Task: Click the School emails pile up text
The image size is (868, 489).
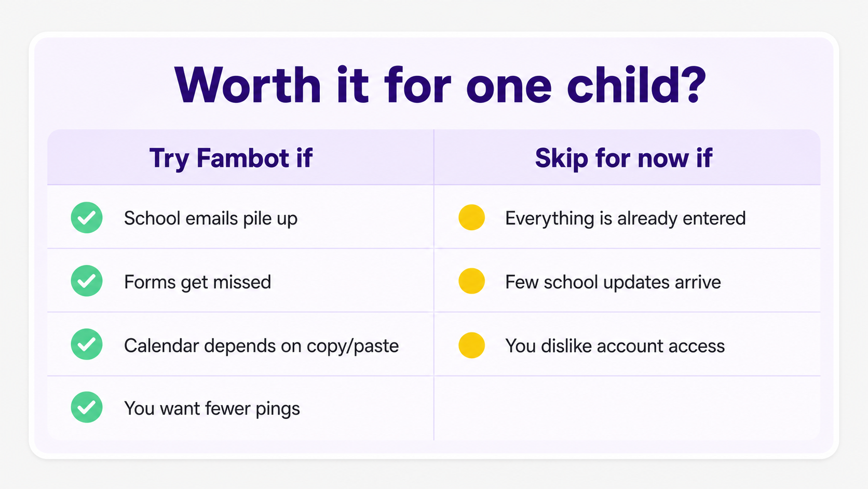Action: [x=211, y=218]
